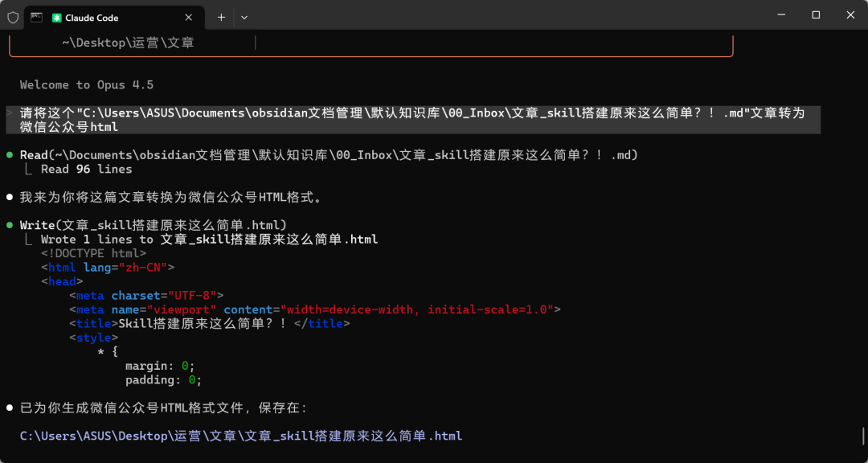Click the 'margin: 0;' code line
Screen dimensions: 868x463
tap(161, 366)
